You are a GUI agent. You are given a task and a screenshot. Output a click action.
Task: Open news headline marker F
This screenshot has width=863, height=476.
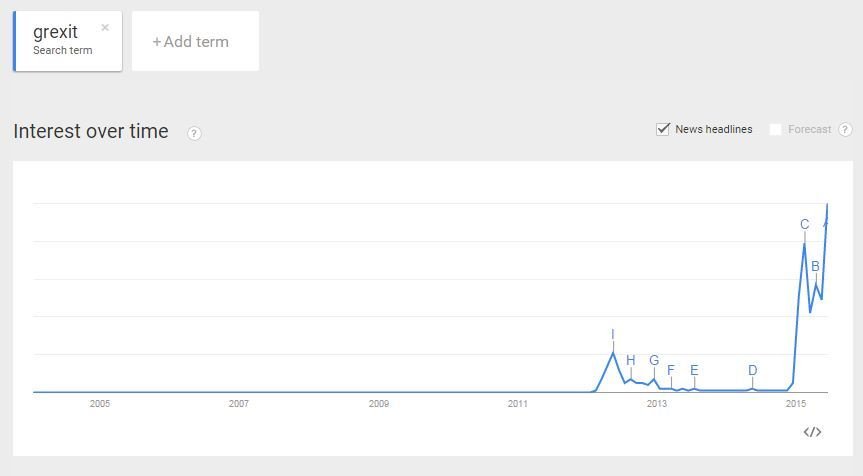tap(671, 370)
